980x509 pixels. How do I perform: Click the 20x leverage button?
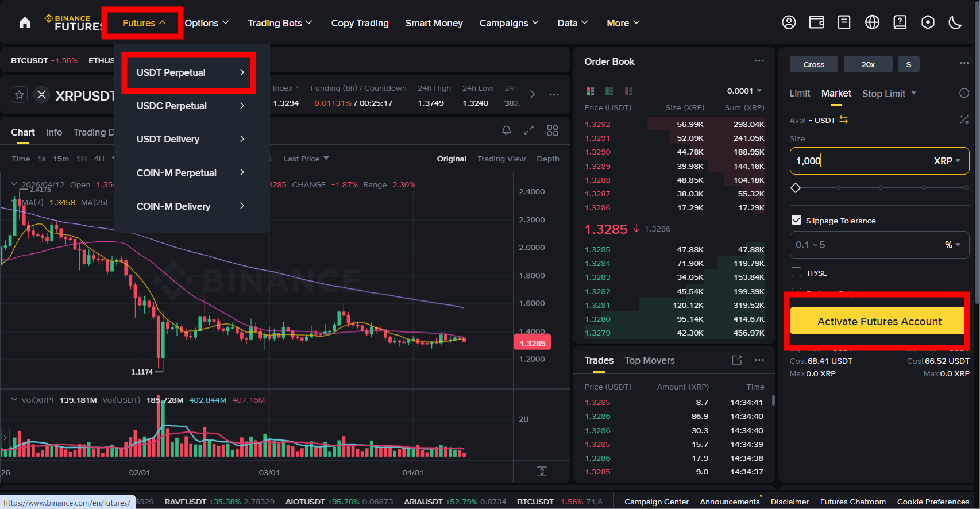click(x=867, y=64)
